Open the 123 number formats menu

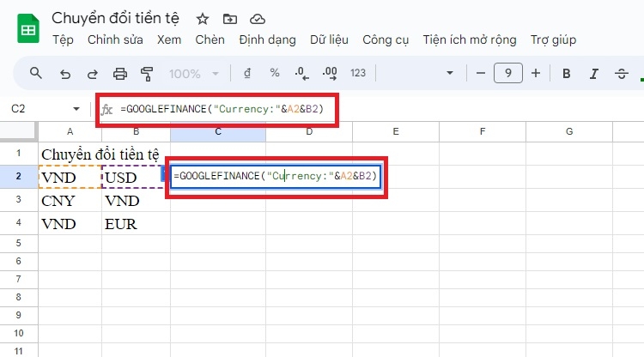(x=358, y=73)
